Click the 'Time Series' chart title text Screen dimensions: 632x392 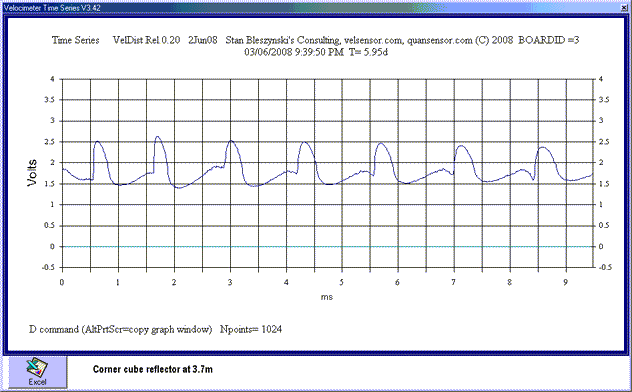(x=75, y=40)
